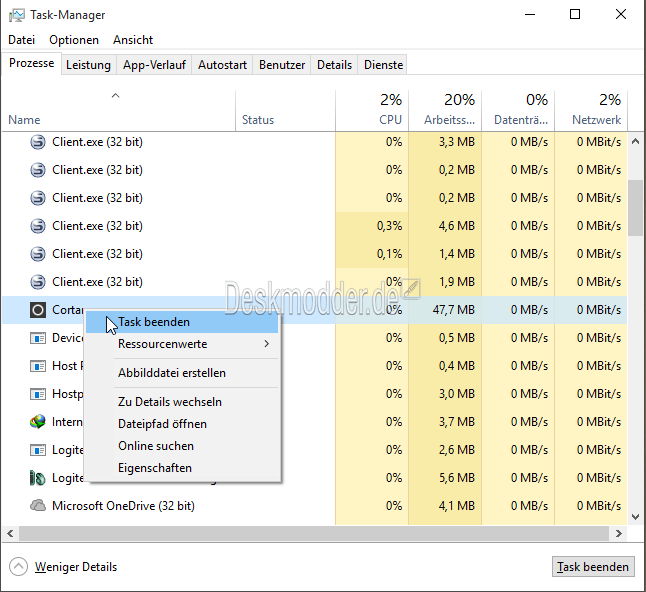Screen dimensions: 646x592
Task: Open the Ansicht menu
Action: click(133, 40)
